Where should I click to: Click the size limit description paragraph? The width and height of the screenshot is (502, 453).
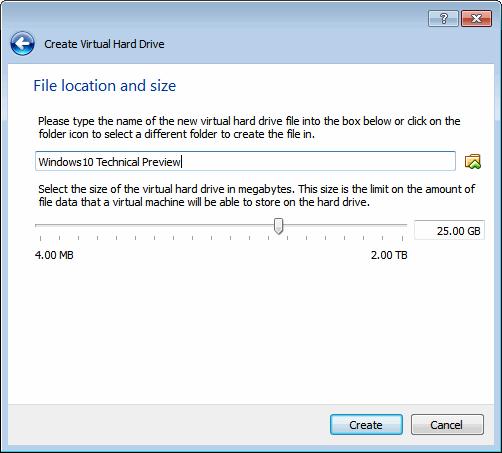click(x=257, y=196)
